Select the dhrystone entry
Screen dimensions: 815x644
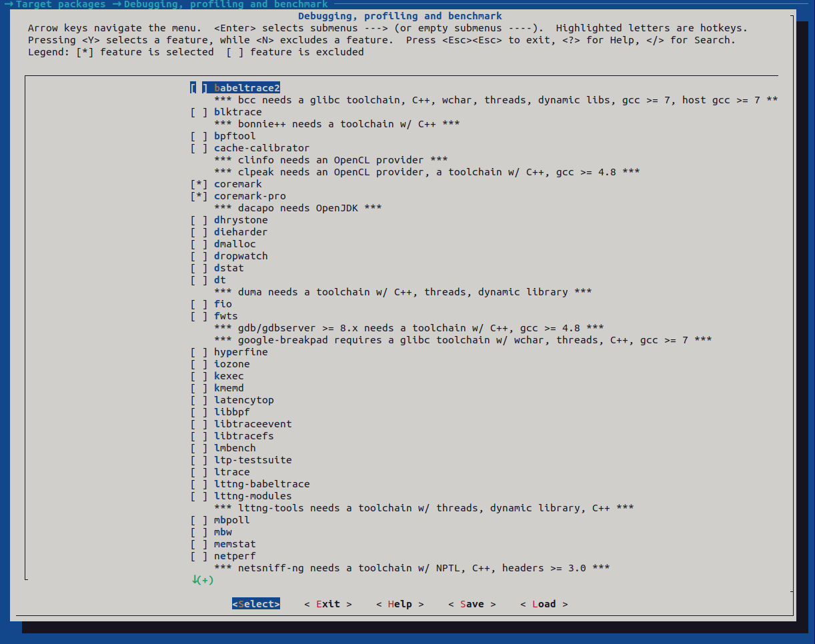click(x=229, y=220)
